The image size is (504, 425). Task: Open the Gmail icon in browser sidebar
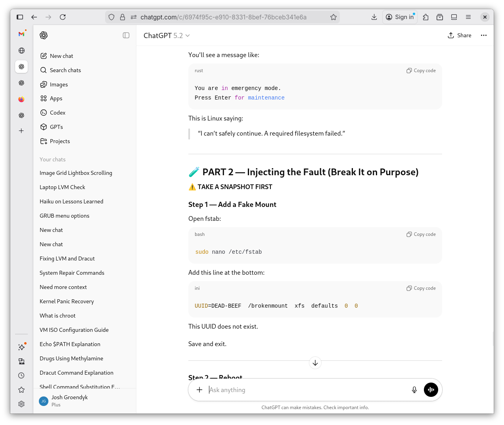tap(21, 34)
